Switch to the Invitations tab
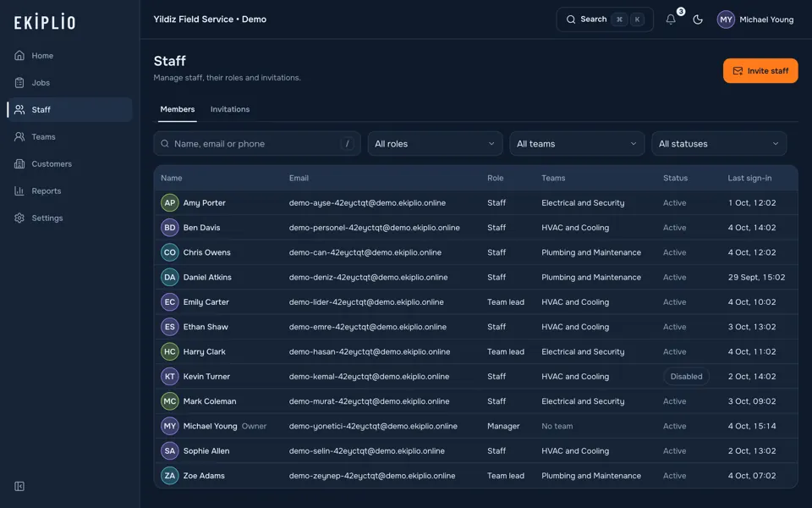The height and width of the screenshot is (508, 812). [x=230, y=109]
